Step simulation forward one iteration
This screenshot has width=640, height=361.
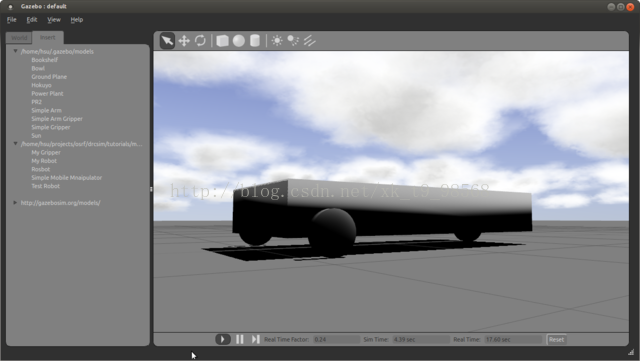tap(255, 339)
